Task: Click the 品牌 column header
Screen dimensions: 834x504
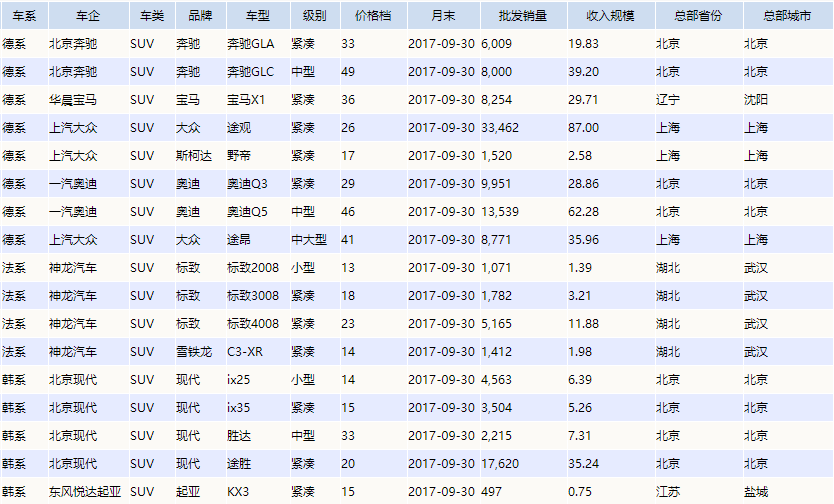Action: point(201,16)
